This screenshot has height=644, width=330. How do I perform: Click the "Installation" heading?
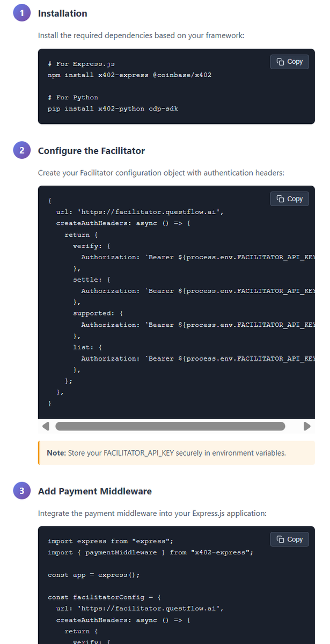(x=63, y=13)
